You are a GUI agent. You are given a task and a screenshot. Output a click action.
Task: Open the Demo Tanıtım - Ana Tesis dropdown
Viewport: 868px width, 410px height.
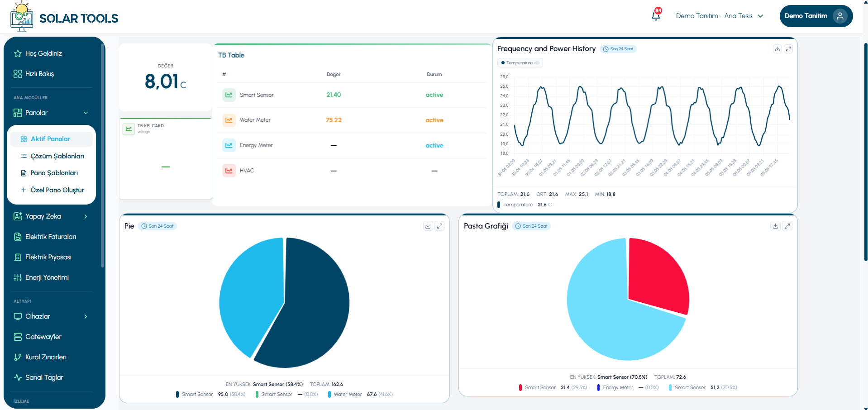[x=720, y=16]
